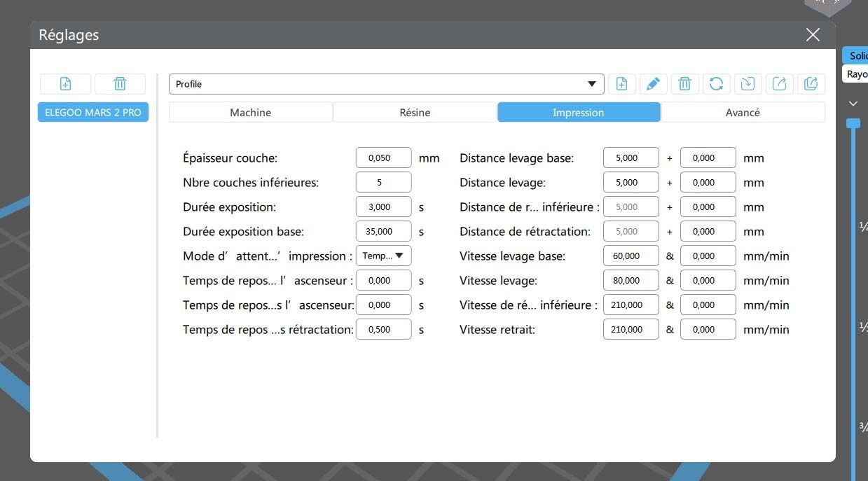Image resolution: width=868 pixels, height=481 pixels.
Task: Click the circular arrows reset profile icon
Action: (716, 84)
